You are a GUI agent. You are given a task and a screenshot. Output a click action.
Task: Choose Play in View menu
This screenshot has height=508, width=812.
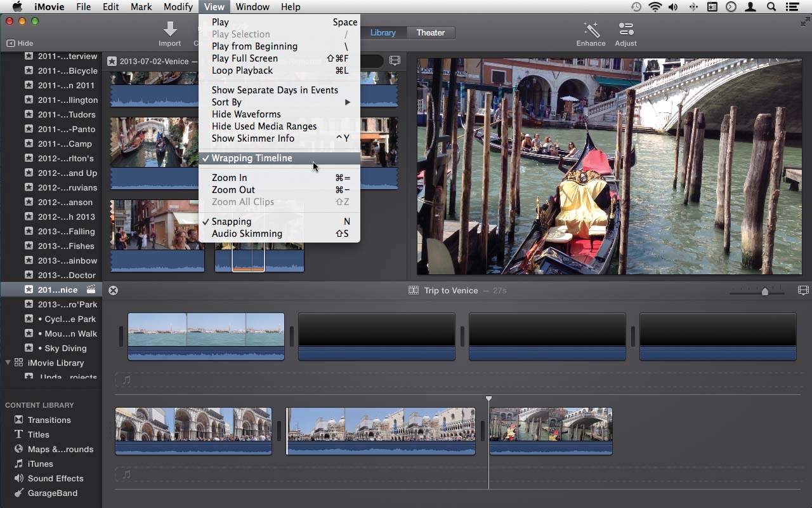280,22
